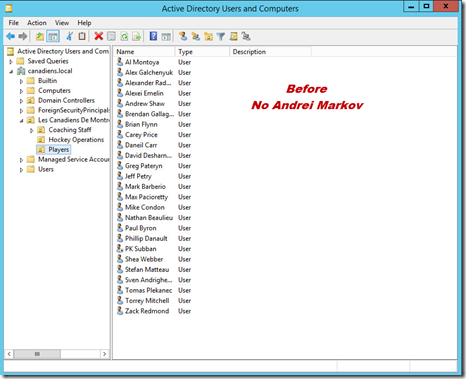The image size is (466, 379).
Task: Open the View menu
Action: click(x=62, y=23)
